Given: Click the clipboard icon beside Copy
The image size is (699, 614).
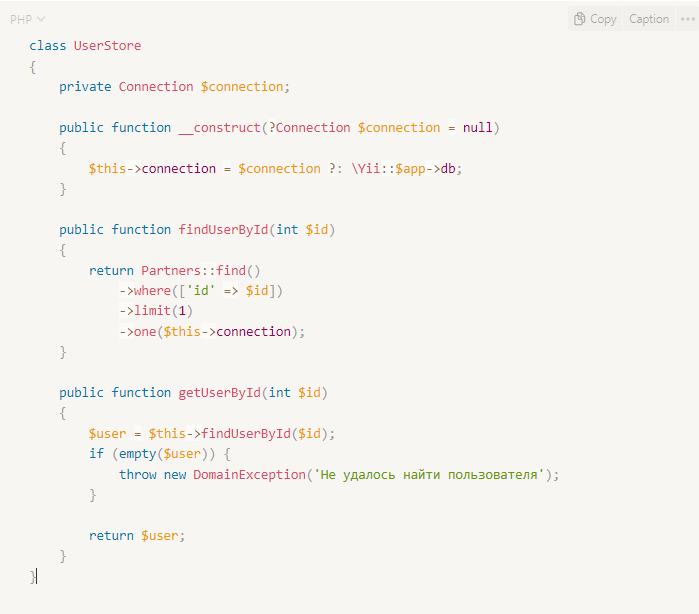Looking at the screenshot, I should (x=579, y=19).
